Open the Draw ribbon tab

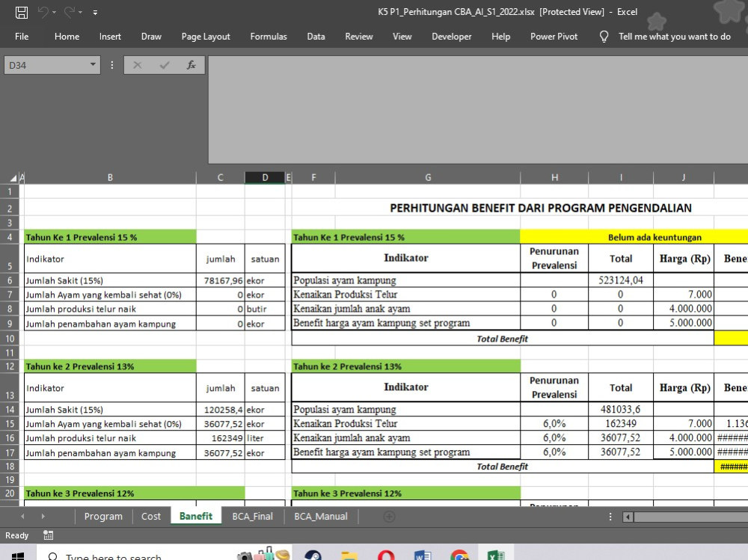(x=151, y=36)
